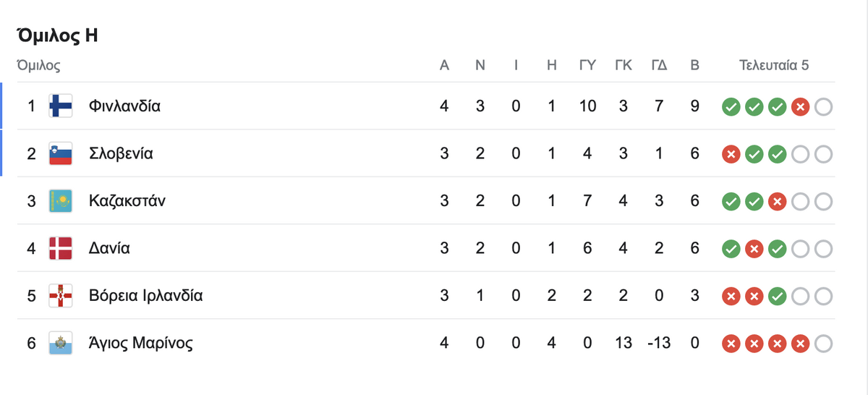Click the Denmark flag icon
The image size is (868, 395).
[60, 249]
